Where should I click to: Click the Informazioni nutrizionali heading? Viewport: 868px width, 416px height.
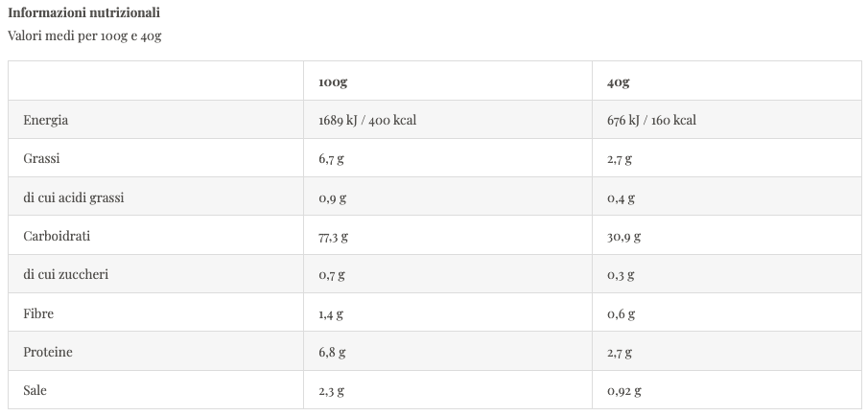click(84, 13)
